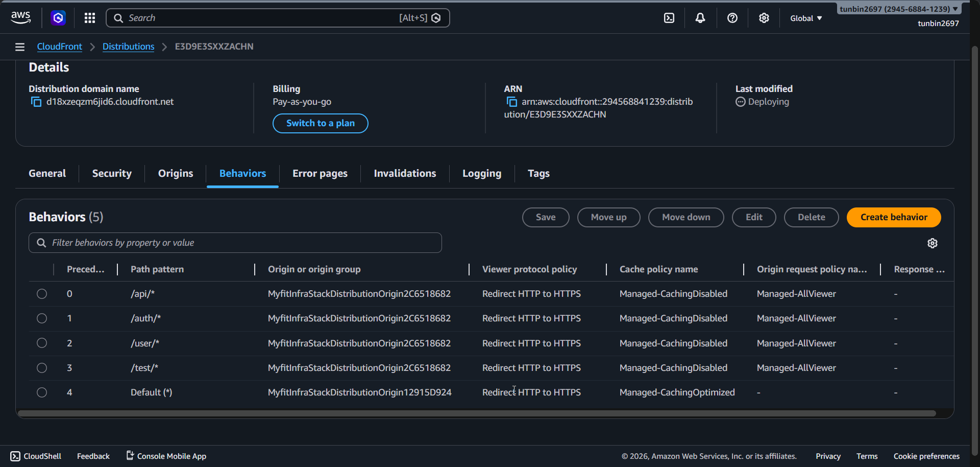Click the filter behaviors search field

tap(235, 243)
